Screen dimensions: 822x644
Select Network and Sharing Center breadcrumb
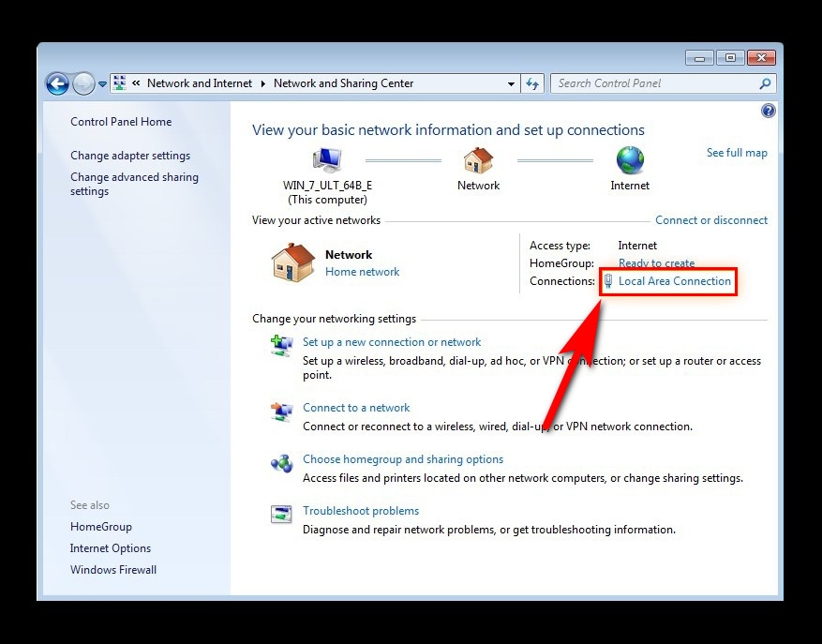coord(343,83)
